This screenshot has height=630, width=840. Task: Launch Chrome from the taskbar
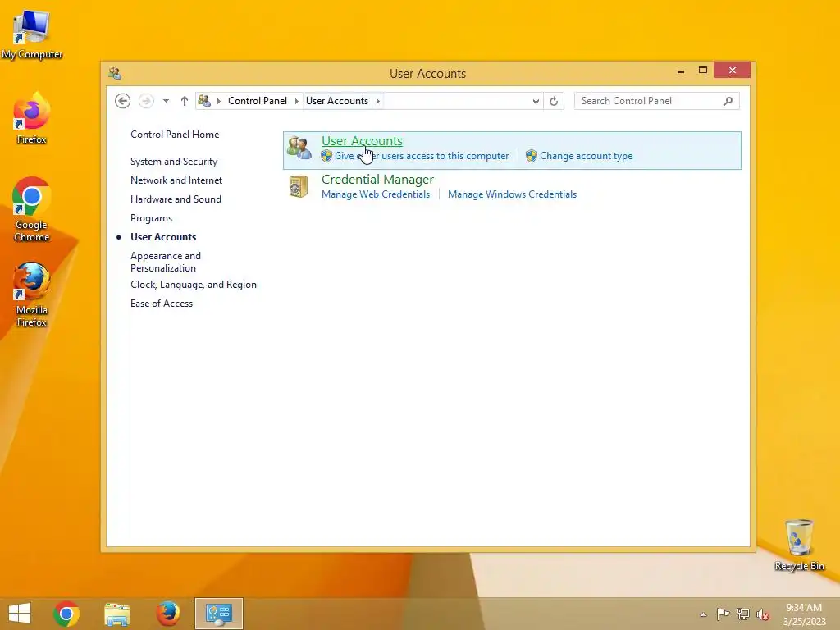[x=66, y=614]
